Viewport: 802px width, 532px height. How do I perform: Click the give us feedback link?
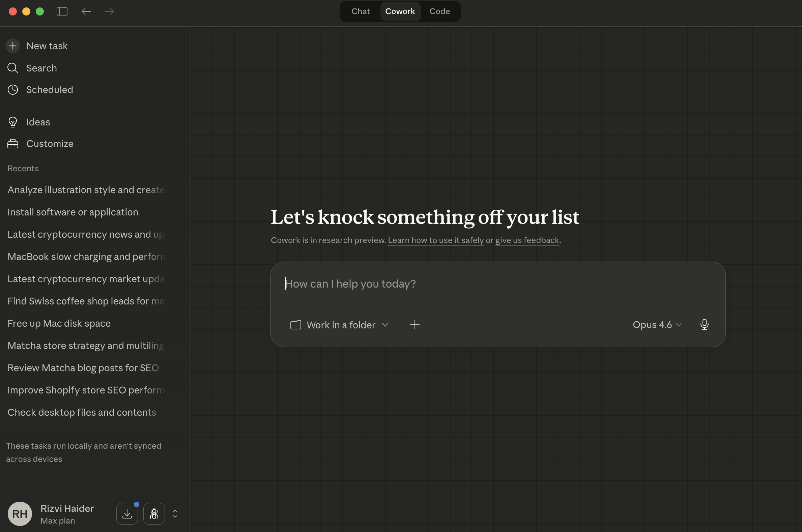(527, 240)
